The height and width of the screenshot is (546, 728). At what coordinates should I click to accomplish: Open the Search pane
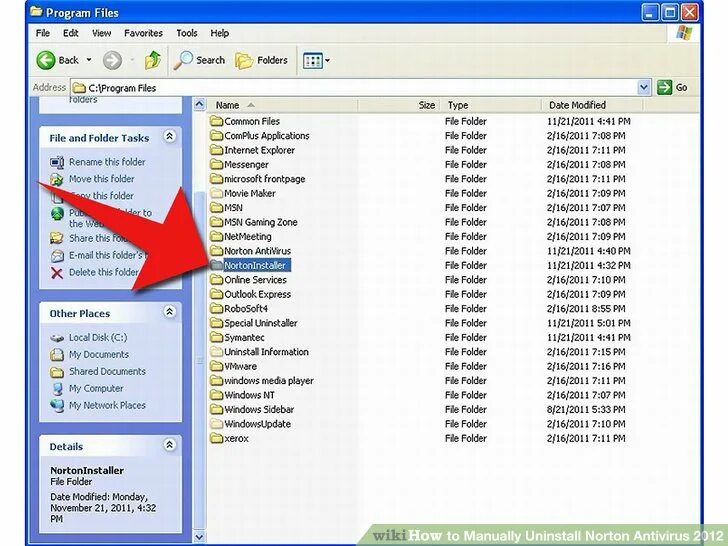pyautogui.click(x=199, y=60)
